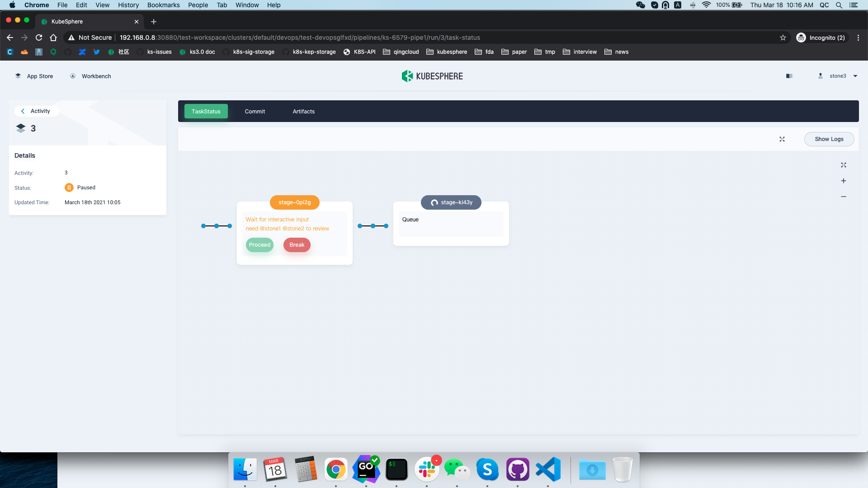This screenshot has width=868, height=488.
Task: Click the orange Paused status icon
Action: click(x=69, y=188)
